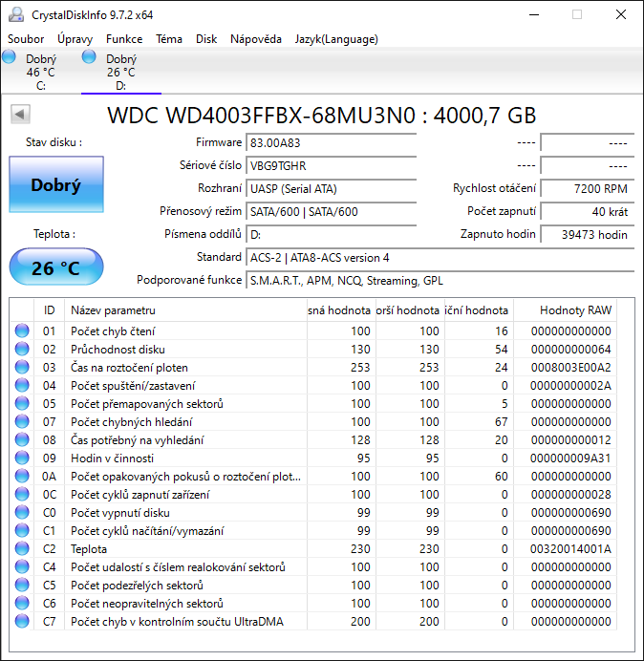Image resolution: width=644 pixels, height=661 pixels.
Task: Minimize the CrystalDiskInfo window
Action: (x=534, y=14)
